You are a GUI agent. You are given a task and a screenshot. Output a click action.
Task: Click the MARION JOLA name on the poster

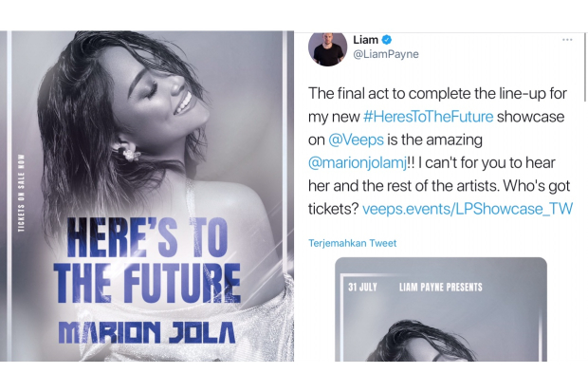click(x=146, y=333)
